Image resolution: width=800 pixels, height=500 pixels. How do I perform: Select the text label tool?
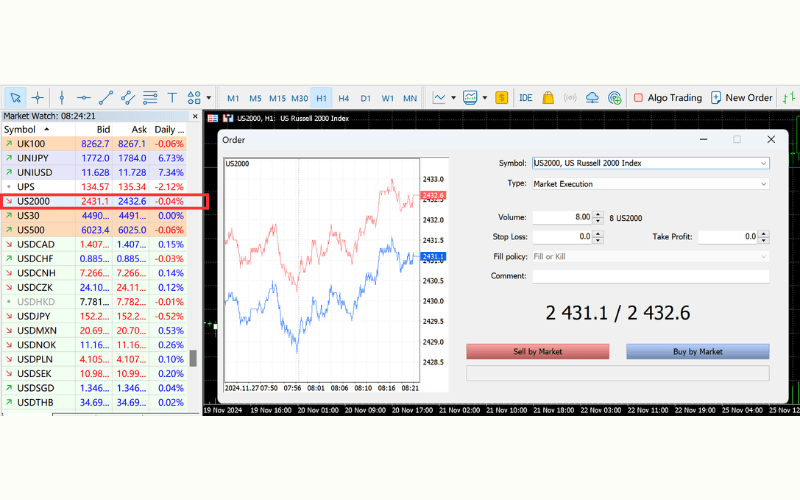172,97
